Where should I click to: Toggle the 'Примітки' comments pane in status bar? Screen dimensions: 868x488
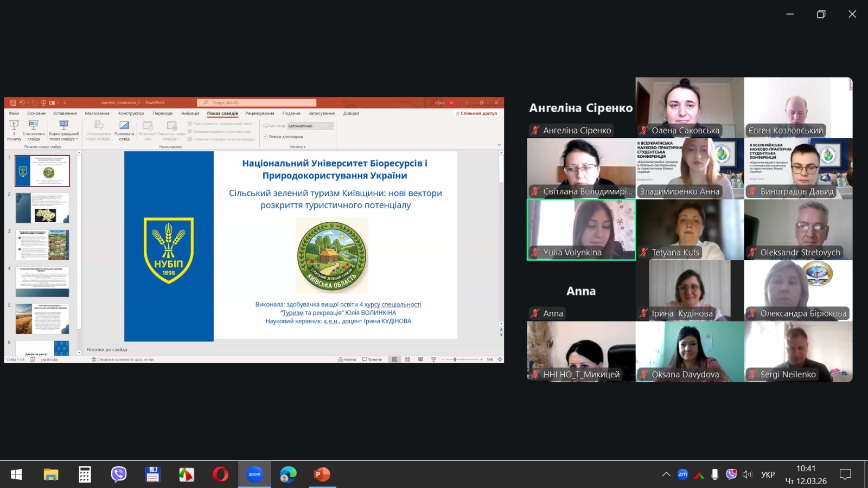[x=372, y=359]
